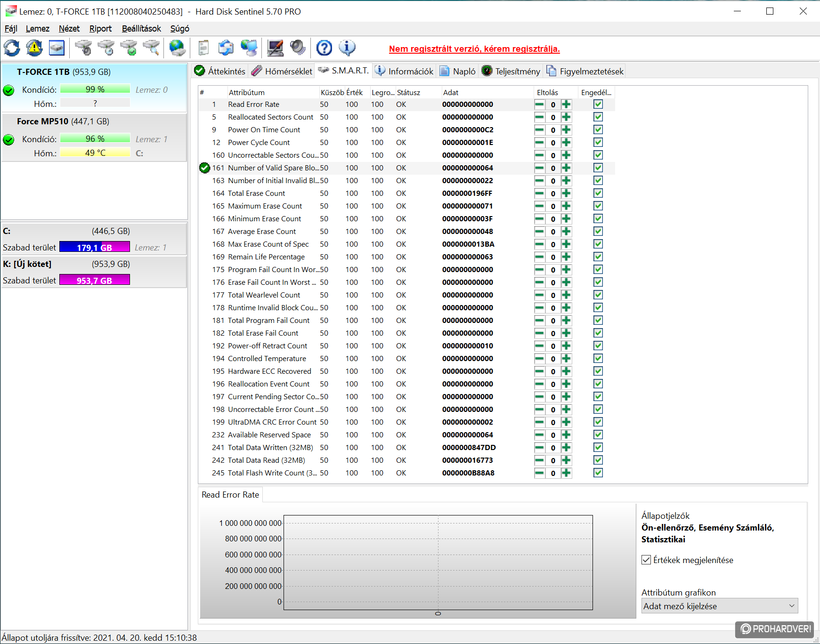Click the C: free space 179,1 GB bar
The image size is (820, 644).
click(95, 247)
